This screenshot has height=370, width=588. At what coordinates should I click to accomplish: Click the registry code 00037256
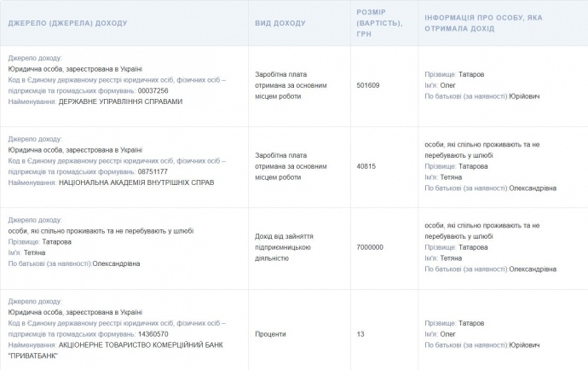(153, 90)
